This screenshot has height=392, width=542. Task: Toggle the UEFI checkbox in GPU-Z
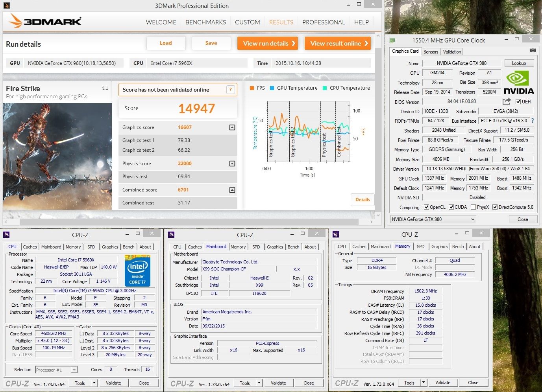click(x=518, y=102)
